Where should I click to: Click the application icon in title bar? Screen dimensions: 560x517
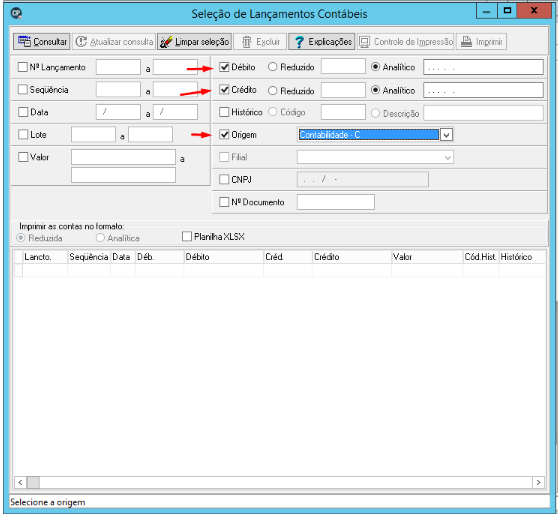click(16, 14)
